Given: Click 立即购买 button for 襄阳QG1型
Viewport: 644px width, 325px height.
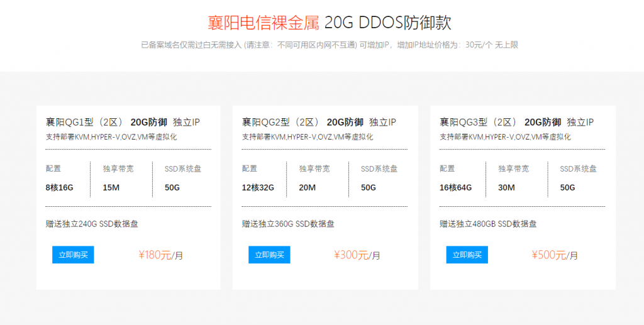Looking at the screenshot, I should coord(73,255).
